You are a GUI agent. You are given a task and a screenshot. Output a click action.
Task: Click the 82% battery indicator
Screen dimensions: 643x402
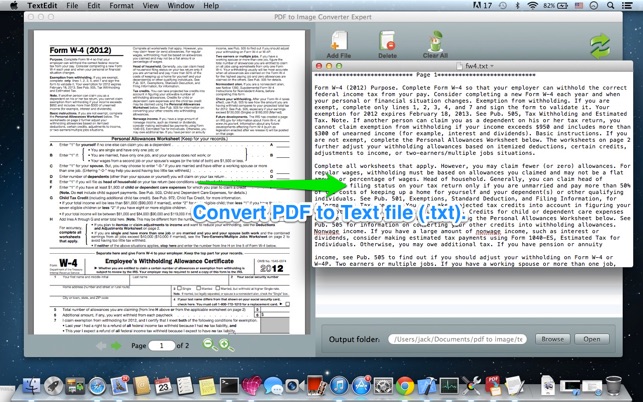click(x=555, y=5)
